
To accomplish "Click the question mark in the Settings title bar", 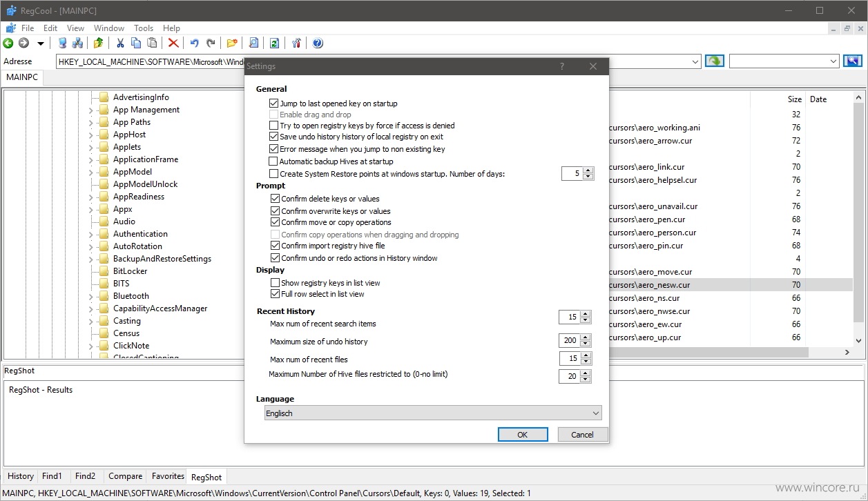I will [562, 66].
